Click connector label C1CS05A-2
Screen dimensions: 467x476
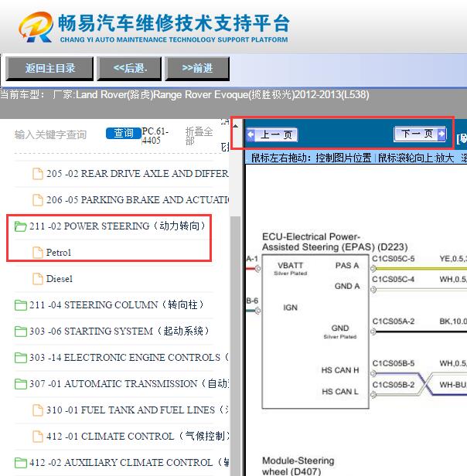[x=394, y=321]
